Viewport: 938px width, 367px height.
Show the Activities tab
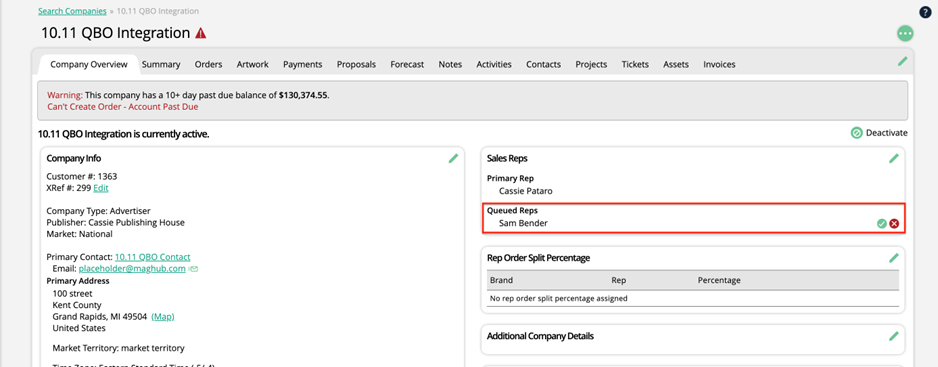494,65
